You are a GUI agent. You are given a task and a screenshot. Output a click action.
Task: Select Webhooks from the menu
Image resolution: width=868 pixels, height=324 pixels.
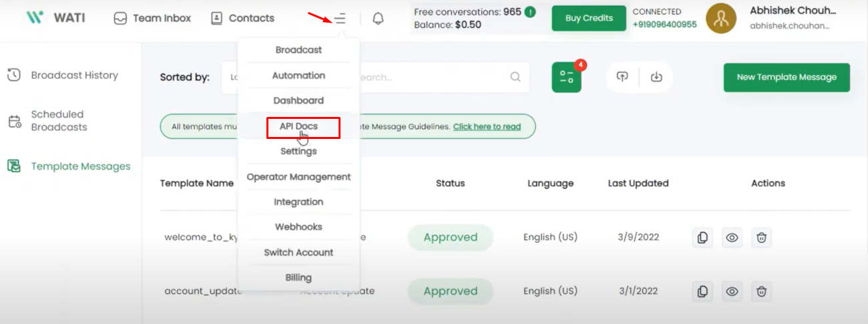[x=298, y=227]
